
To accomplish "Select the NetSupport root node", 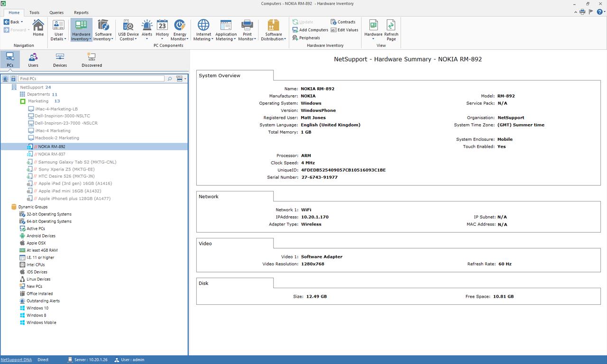I will [x=31, y=87].
